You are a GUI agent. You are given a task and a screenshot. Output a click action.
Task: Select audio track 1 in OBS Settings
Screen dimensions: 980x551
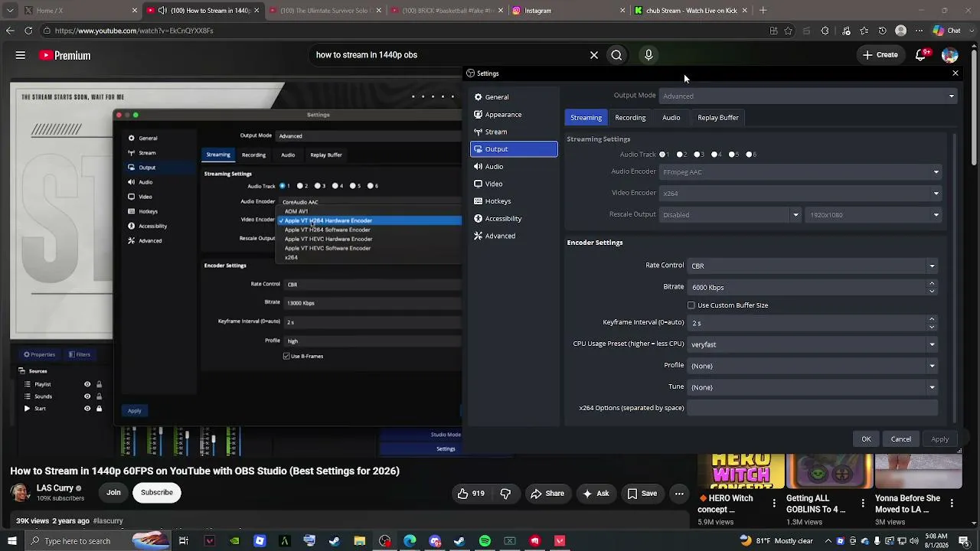click(663, 155)
